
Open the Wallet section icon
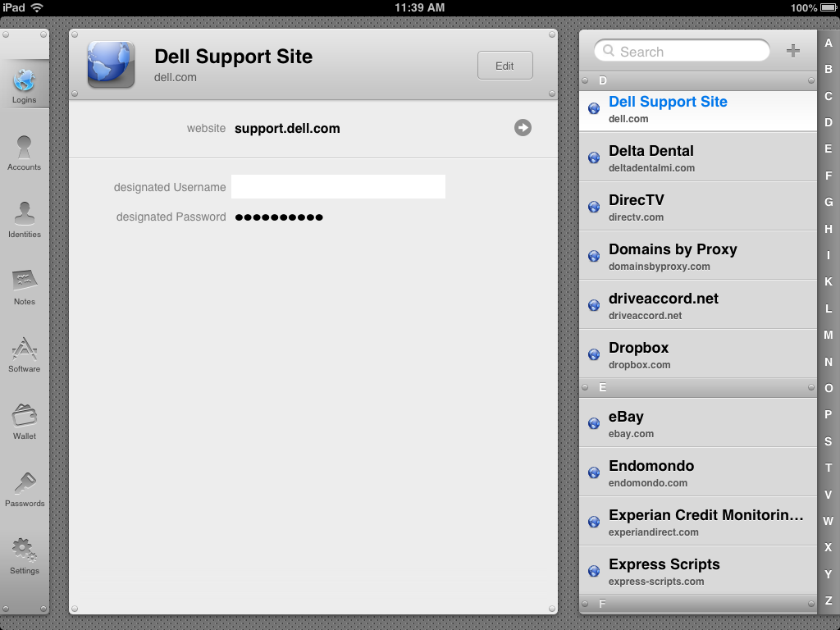pyautogui.click(x=24, y=415)
